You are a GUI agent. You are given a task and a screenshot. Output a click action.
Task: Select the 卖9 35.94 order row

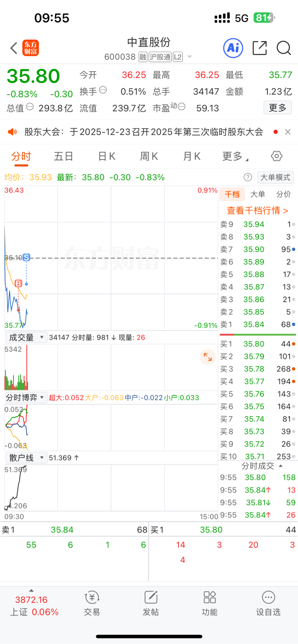(x=258, y=224)
